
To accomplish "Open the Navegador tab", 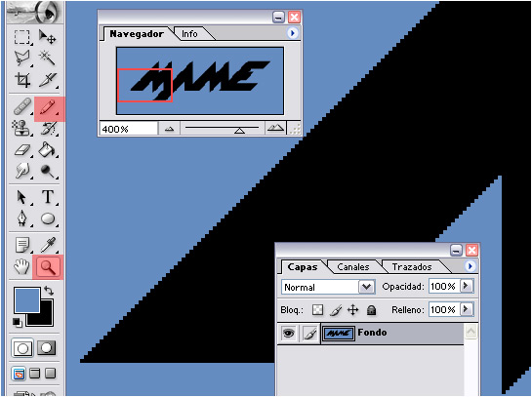I will 137,34.
